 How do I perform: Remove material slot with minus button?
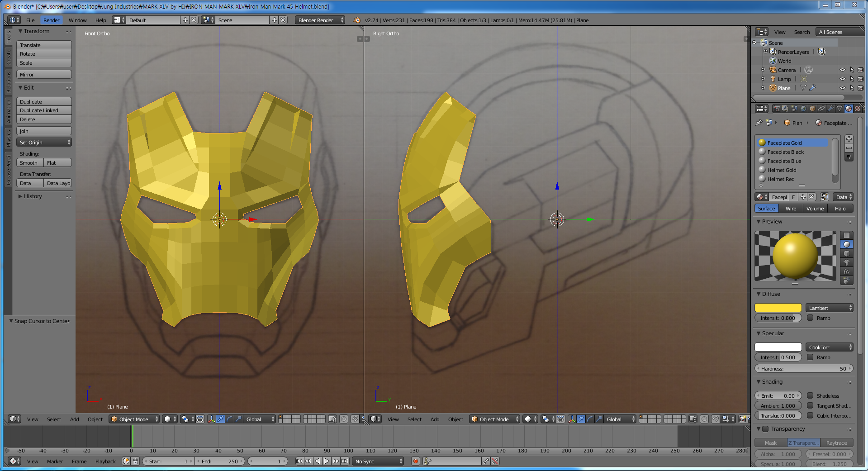849,148
